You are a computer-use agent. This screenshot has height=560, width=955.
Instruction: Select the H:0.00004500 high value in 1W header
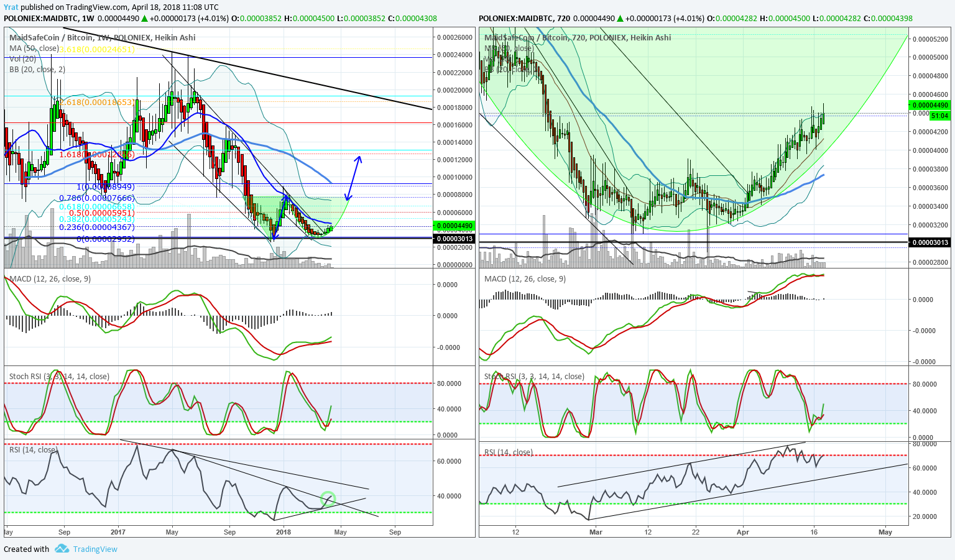pyautogui.click(x=310, y=18)
